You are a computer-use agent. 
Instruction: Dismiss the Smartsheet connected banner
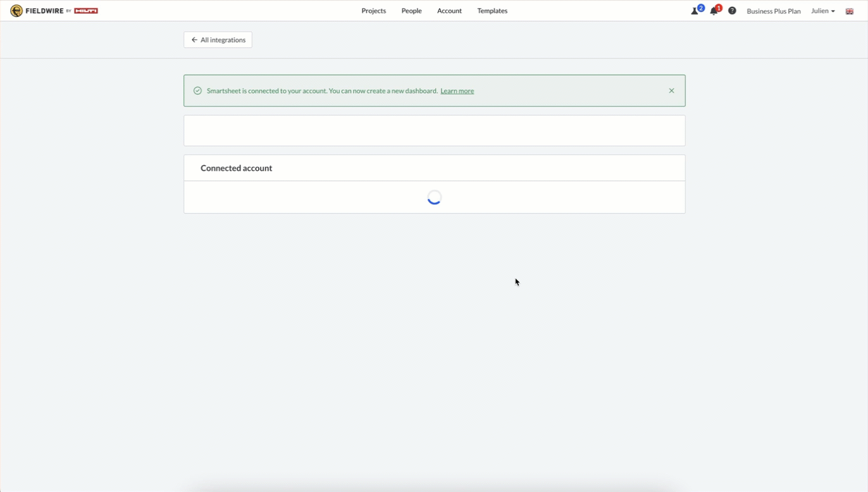pyautogui.click(x=671, y=90)
